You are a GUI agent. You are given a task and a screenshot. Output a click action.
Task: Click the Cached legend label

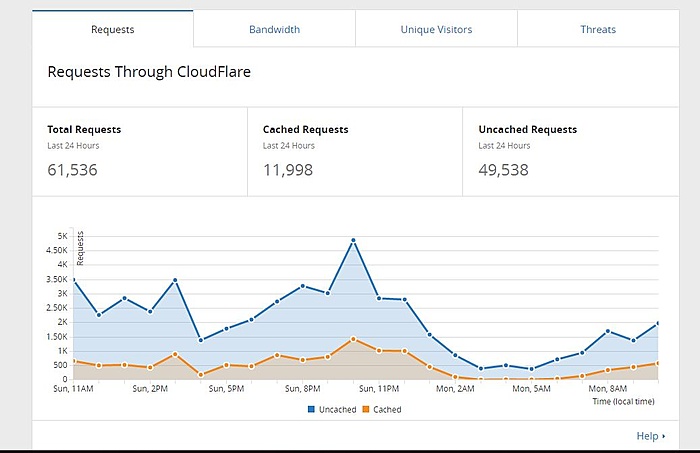coord(387,409)
